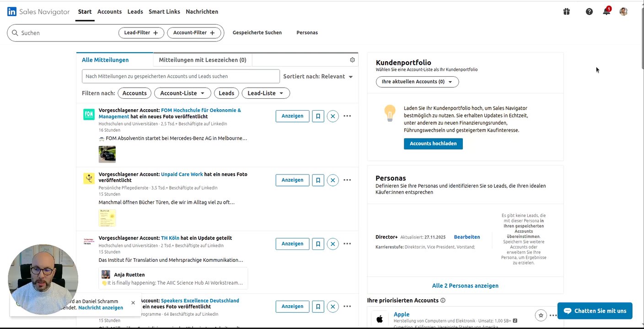Screen dimensions: 644x329
Task: Click the Accounts hochladen button
Action: [x=433, y=143]
